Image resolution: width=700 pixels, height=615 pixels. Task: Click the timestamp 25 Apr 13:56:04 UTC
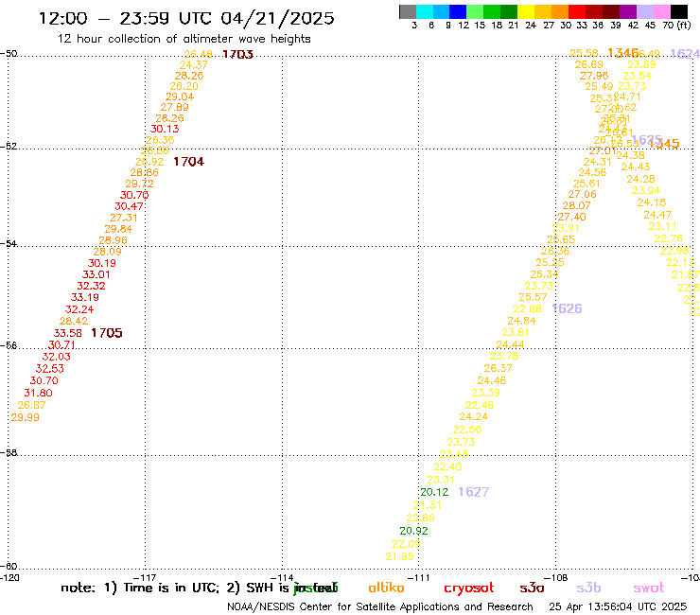tap(618, 606)
